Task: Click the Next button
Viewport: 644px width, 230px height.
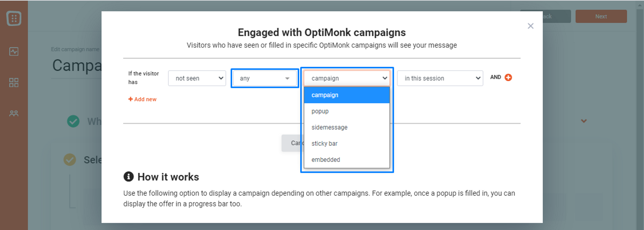Action: click(601, 16)
